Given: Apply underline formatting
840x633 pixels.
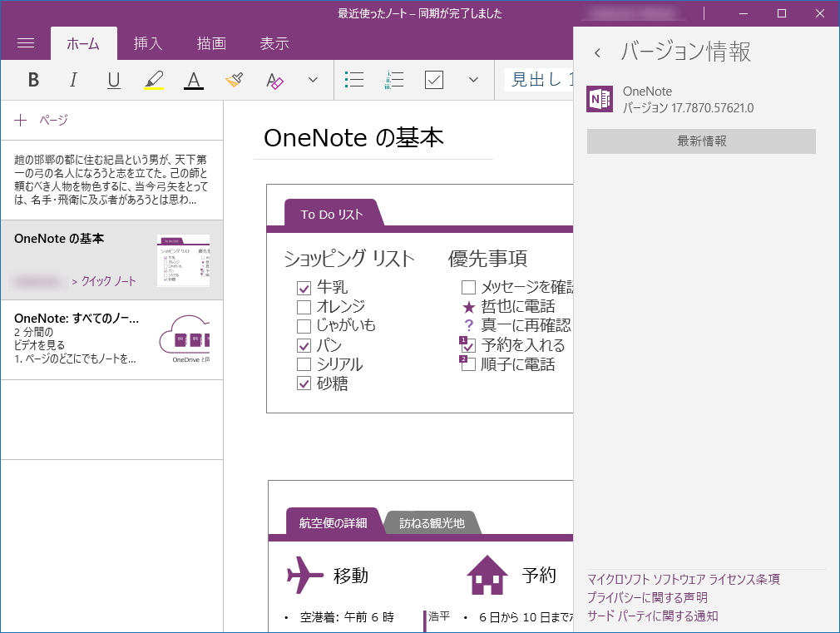Looking at the screenshot, I should pyautogui.click(x=111, y=79).
